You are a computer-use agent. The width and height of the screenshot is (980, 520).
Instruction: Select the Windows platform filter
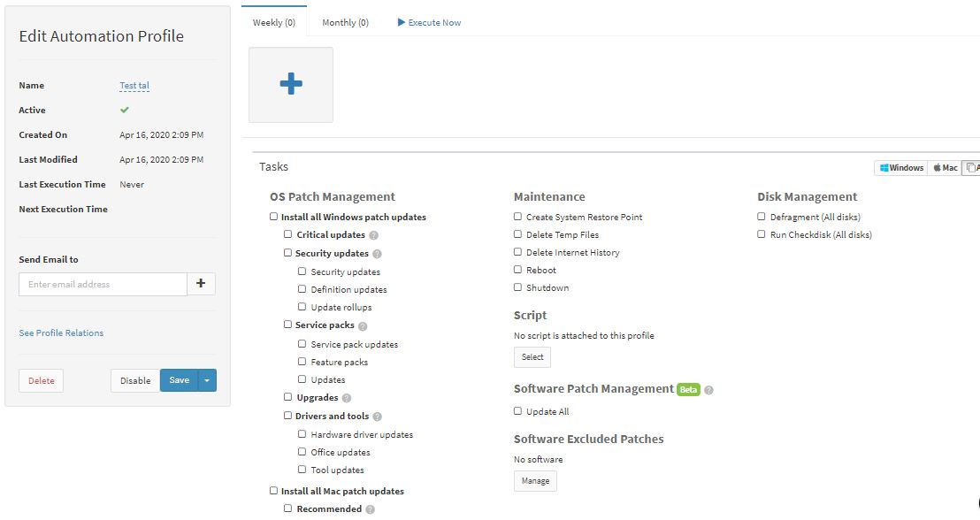pyautogui.click(x=901, y=167)
